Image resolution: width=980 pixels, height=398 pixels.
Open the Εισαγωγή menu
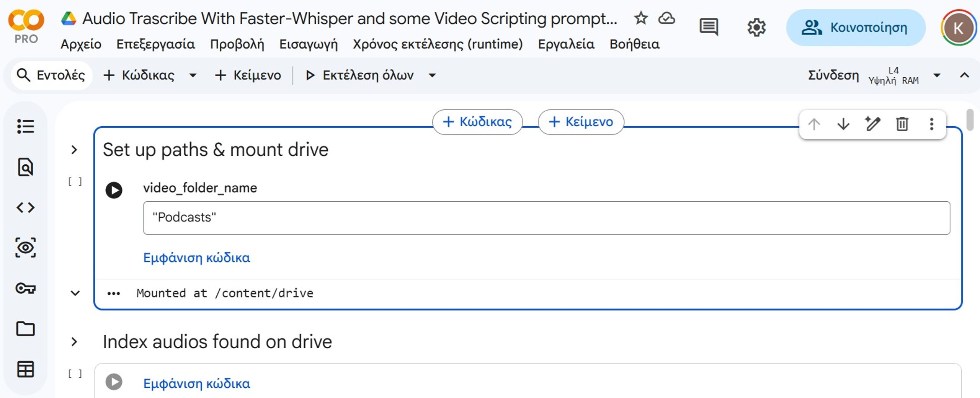tap(309, 44)
